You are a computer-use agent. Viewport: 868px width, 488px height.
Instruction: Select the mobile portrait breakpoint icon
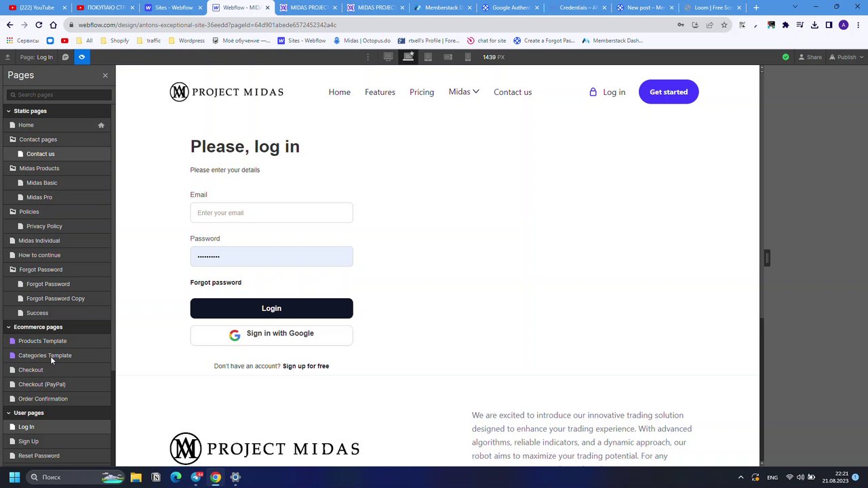coord(468,57)
